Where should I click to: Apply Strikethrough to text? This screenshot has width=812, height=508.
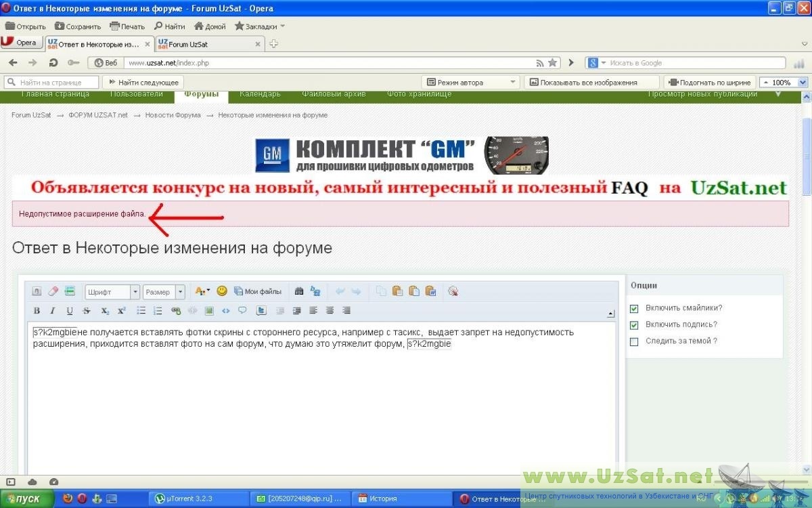pos(87,311)
